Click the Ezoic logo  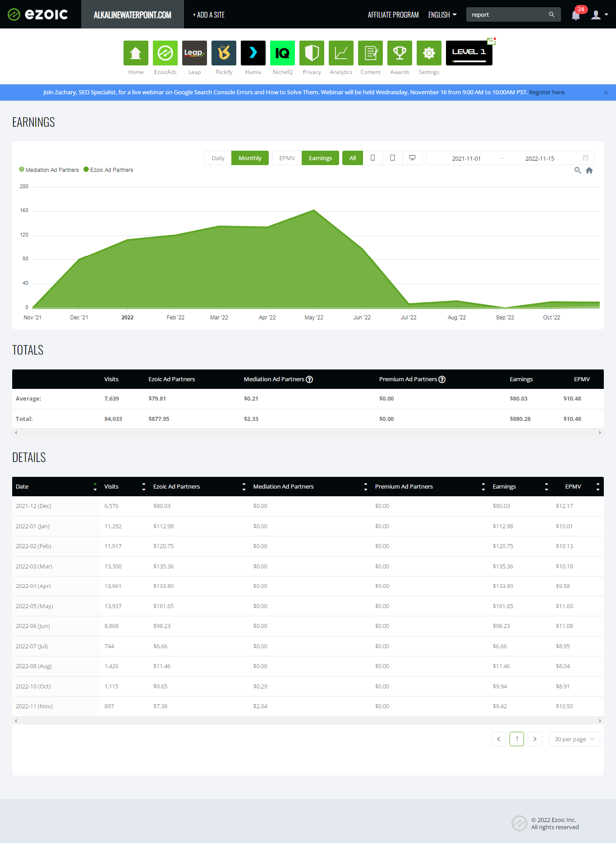[x=38, y=14]
